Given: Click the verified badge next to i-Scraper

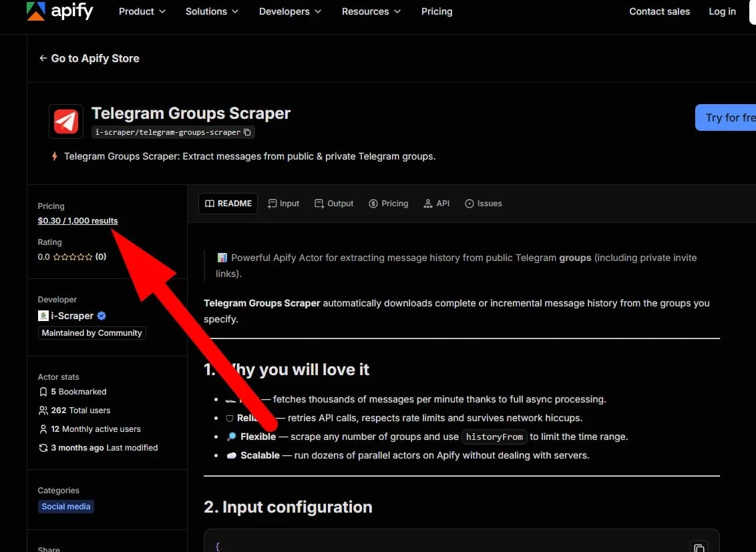Looking at the screenshot, I should [102, 316].
